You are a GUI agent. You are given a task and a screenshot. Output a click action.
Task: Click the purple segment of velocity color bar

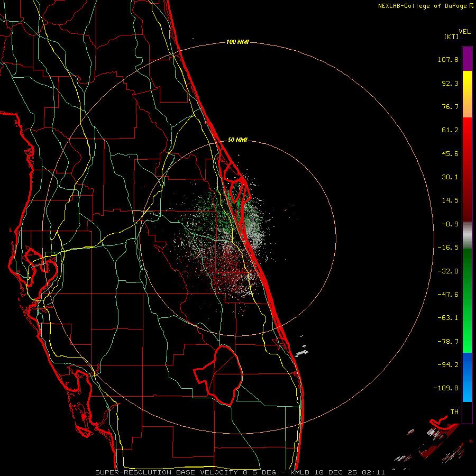[467, 59]
